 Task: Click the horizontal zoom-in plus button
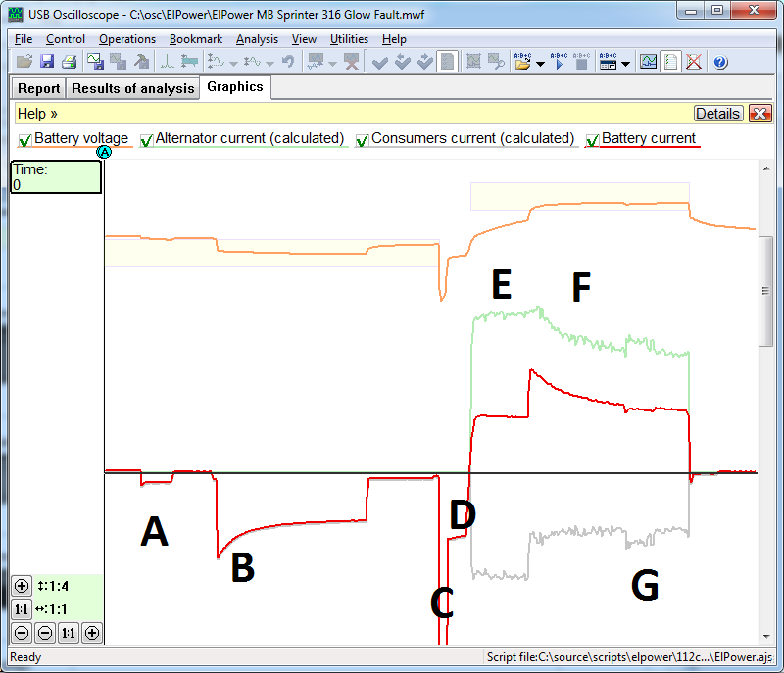(92, 633)
